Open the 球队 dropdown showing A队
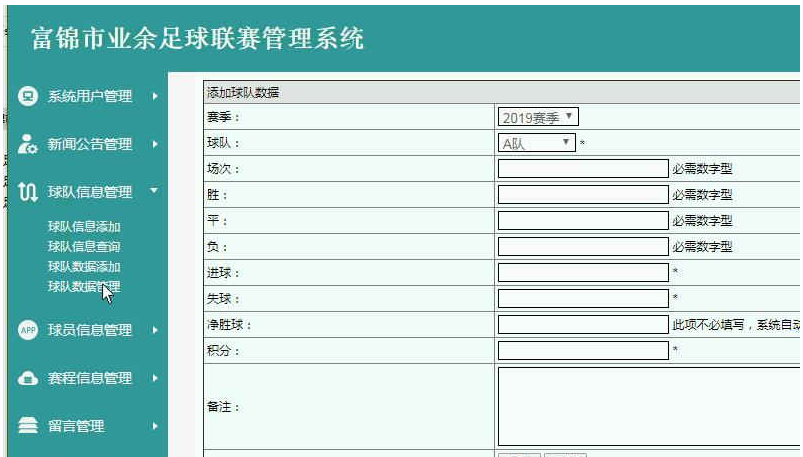803x457 pixels. click(536, 143)
